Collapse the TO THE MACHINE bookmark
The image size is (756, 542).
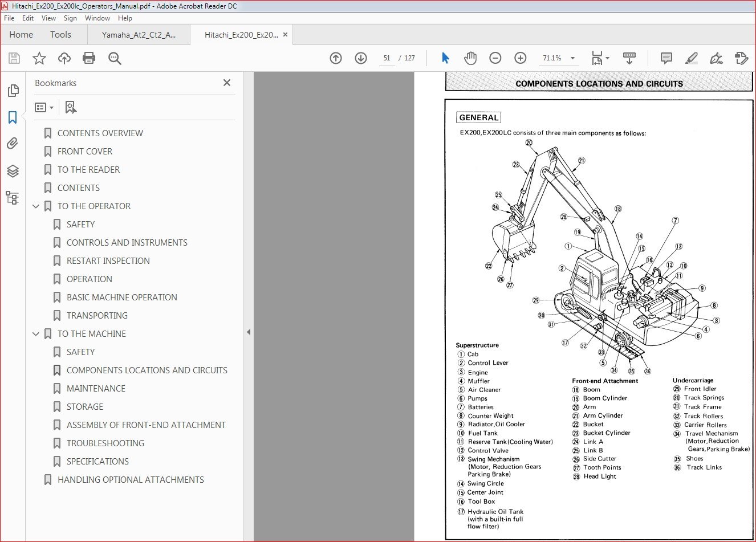point(36,334)
